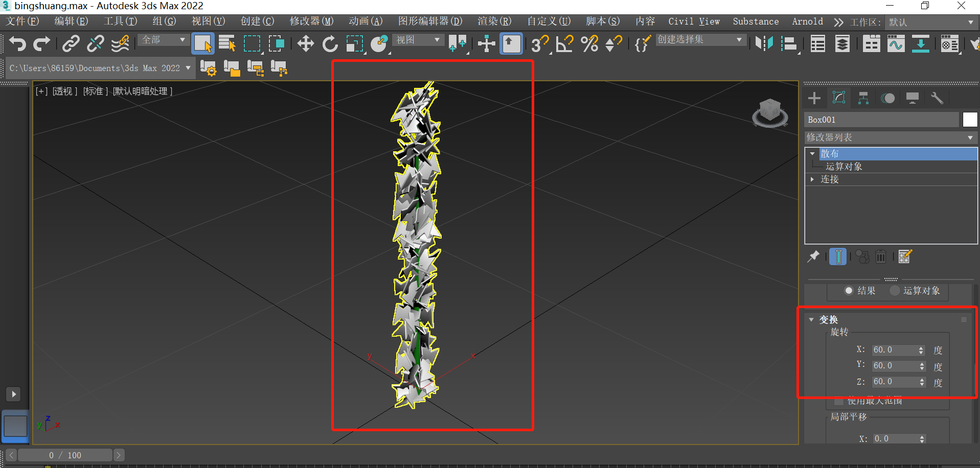
Task: Open the 修改器列表 dropdown
Action: [x=891, y=137]
